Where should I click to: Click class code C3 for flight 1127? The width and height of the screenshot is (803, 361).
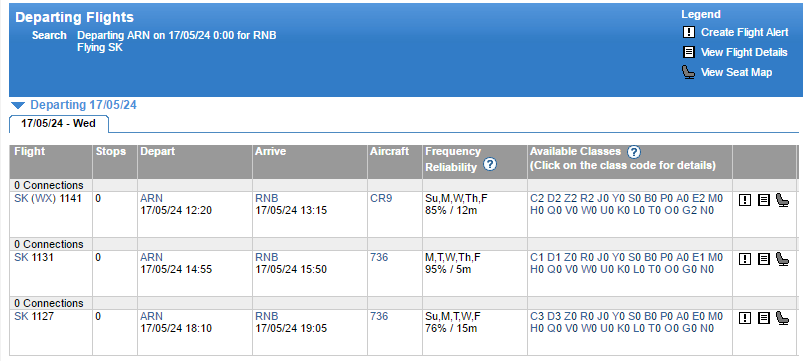(537, 316)
